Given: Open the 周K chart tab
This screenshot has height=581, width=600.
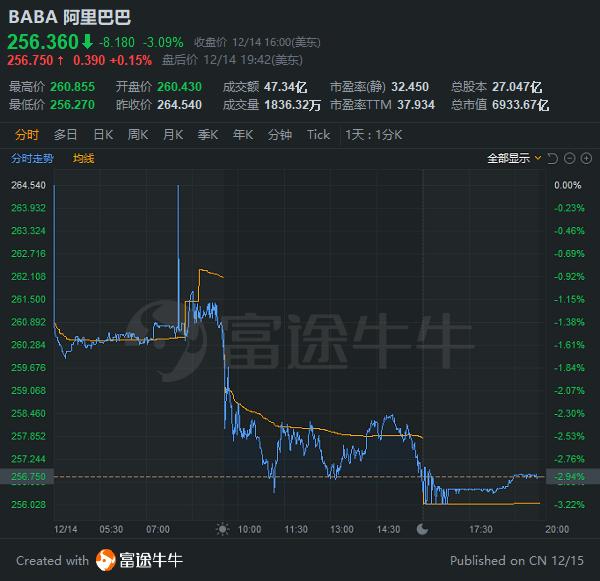Looking at the screenshot, I should [138, 135].
